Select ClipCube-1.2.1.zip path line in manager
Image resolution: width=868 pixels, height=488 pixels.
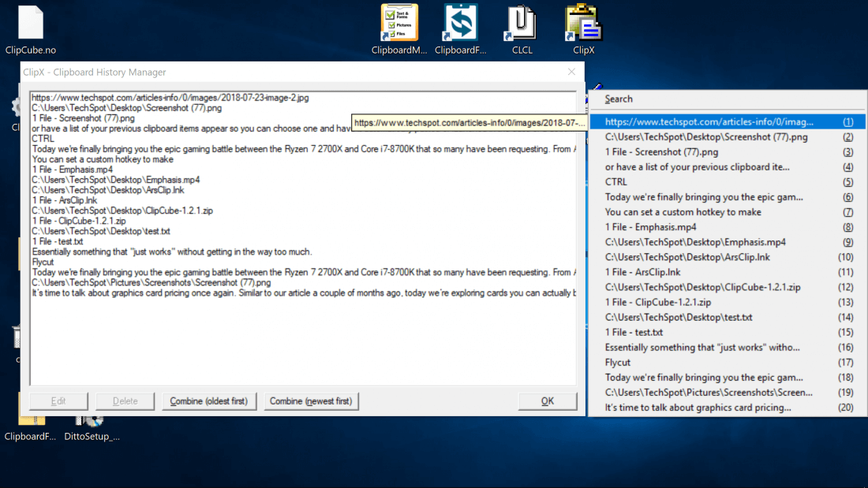click(122, 210)
